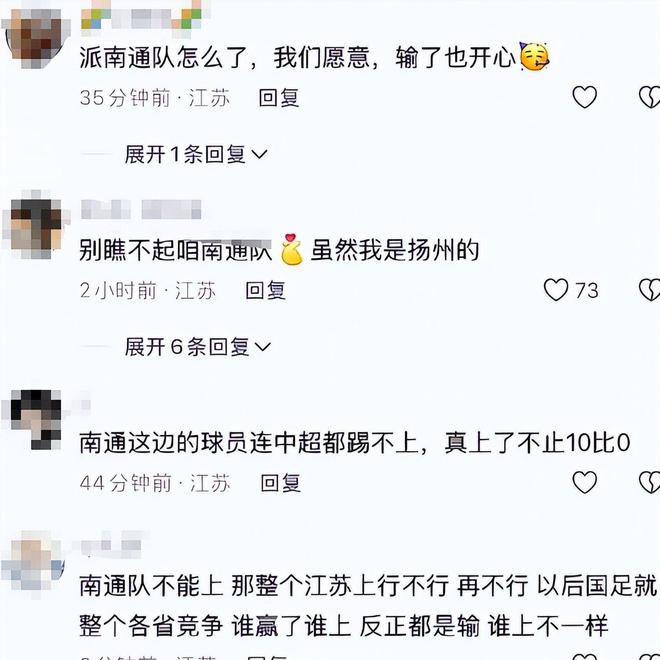Open avatar of 南通队不能上 commenter
Screen dimensions: 660x660
coord(34,565)
